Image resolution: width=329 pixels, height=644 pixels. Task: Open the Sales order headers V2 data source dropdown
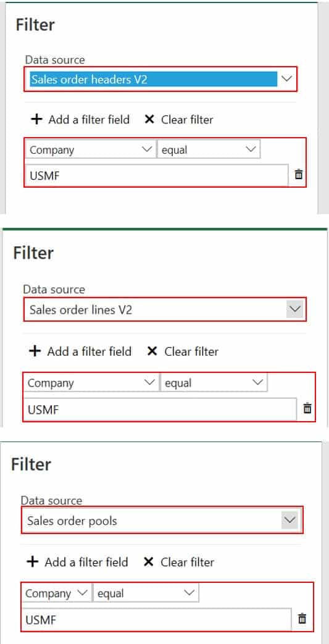point(286,79)
